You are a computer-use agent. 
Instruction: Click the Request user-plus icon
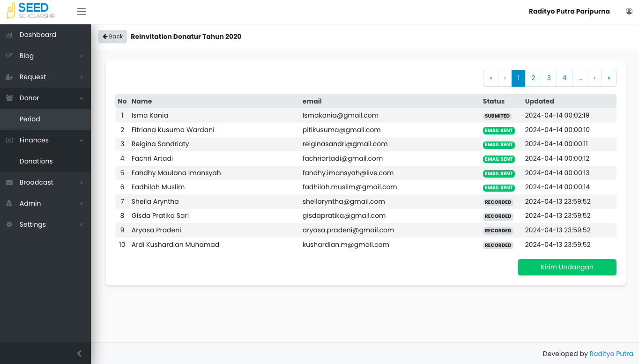[9, 77]
